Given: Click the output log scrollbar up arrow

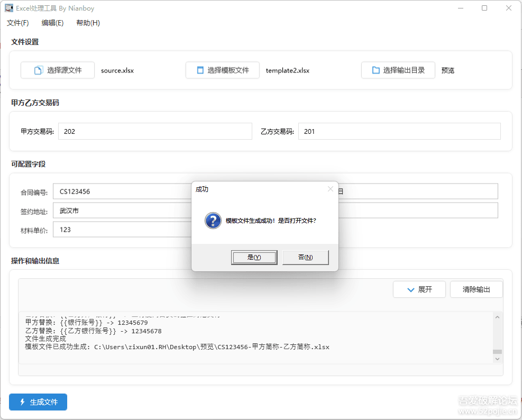Looking at the screenshot, I should (497, 317).
